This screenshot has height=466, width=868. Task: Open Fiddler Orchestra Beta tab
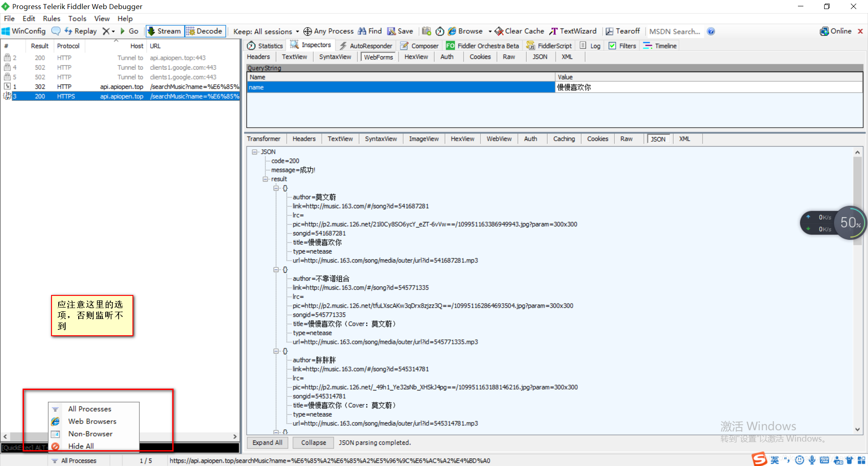click(x=482, y=46)
